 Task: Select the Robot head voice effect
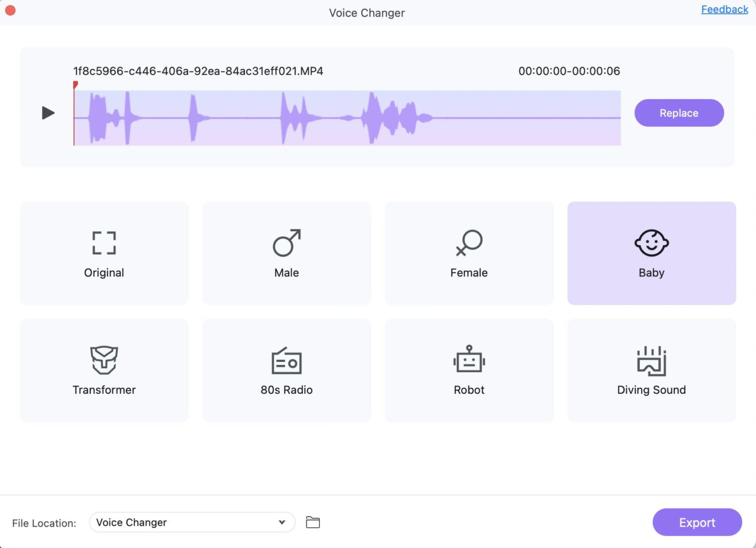469,360
